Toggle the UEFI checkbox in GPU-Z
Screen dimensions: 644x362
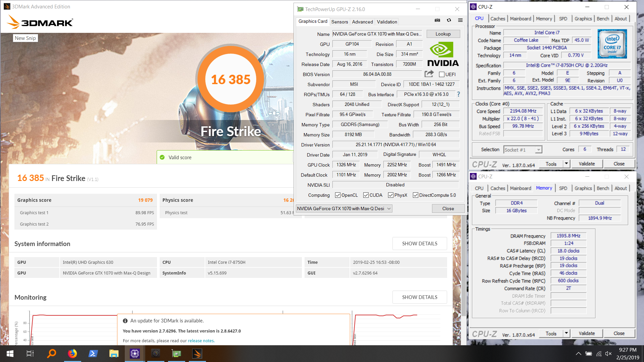click(x=442, y=74)
